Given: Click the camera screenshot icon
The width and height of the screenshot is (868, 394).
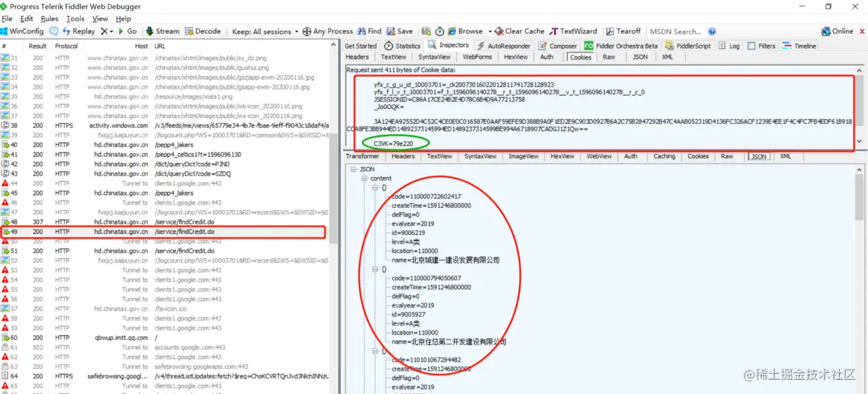Looking at the screenshot, I should tap(426, 31).
